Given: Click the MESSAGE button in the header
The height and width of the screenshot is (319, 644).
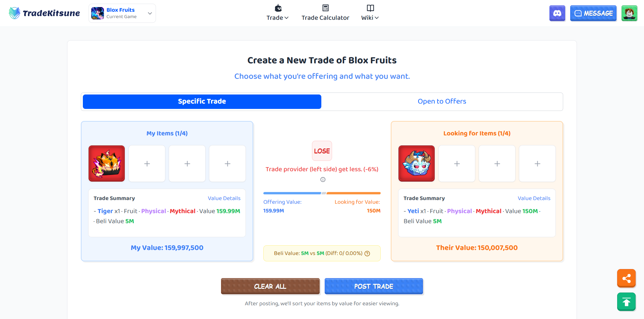Looking at the screenshot, I should [593, 13].
